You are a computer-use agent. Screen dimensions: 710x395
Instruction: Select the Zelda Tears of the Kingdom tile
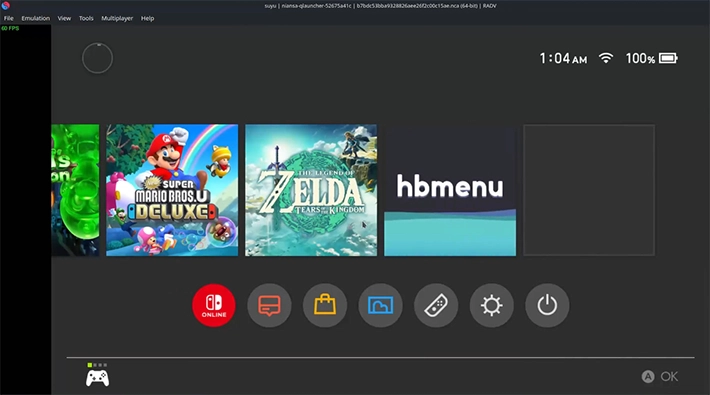click(311, 190)
